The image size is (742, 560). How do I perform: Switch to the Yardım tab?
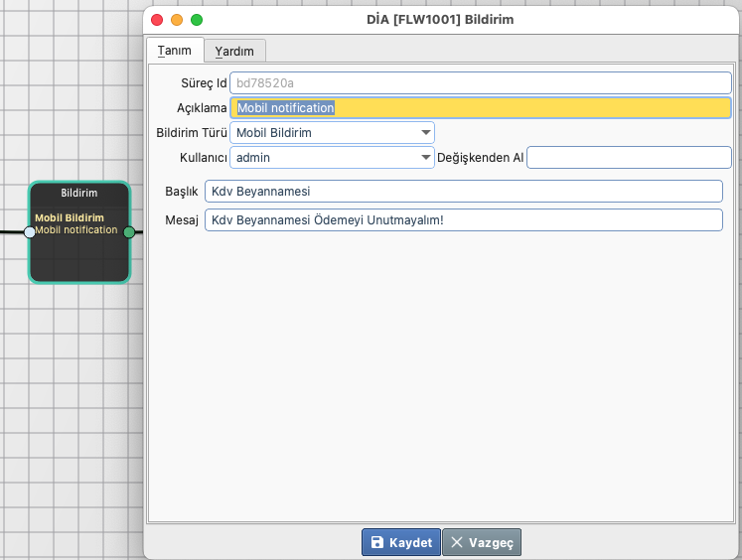[x=235, y=51]
